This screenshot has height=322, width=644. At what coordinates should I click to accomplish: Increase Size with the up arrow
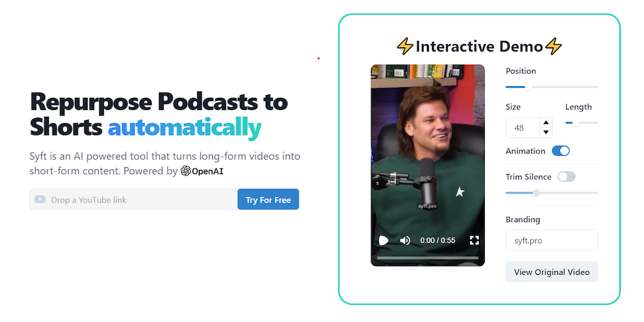(x=546, y=123)
